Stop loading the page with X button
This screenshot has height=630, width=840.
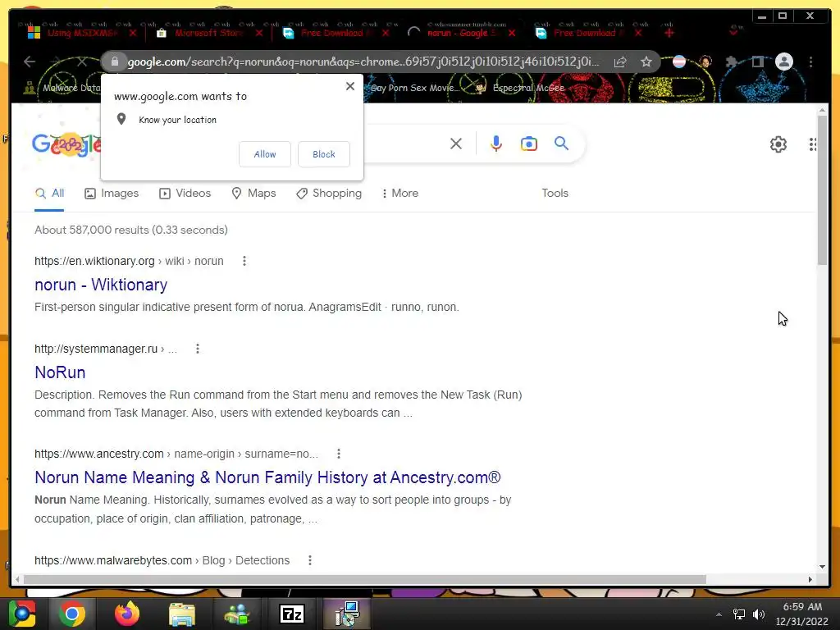point(82,62)
